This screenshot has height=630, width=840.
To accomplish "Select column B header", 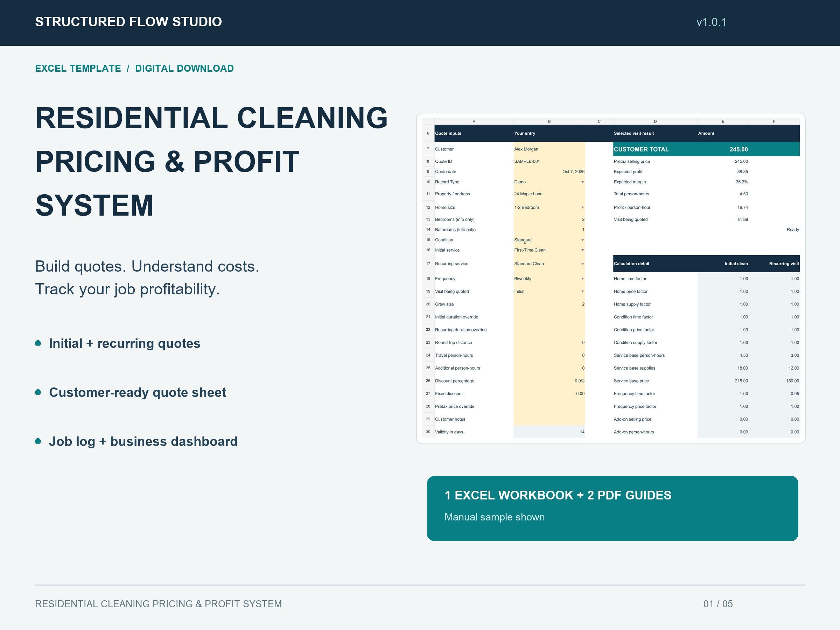I will [549, 121].
